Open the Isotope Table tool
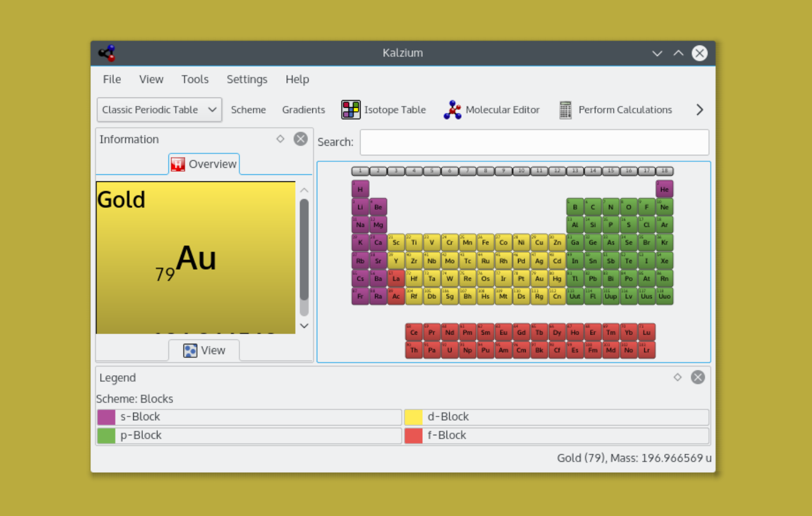This screenshot has width=812, height=516. [384, 110]
